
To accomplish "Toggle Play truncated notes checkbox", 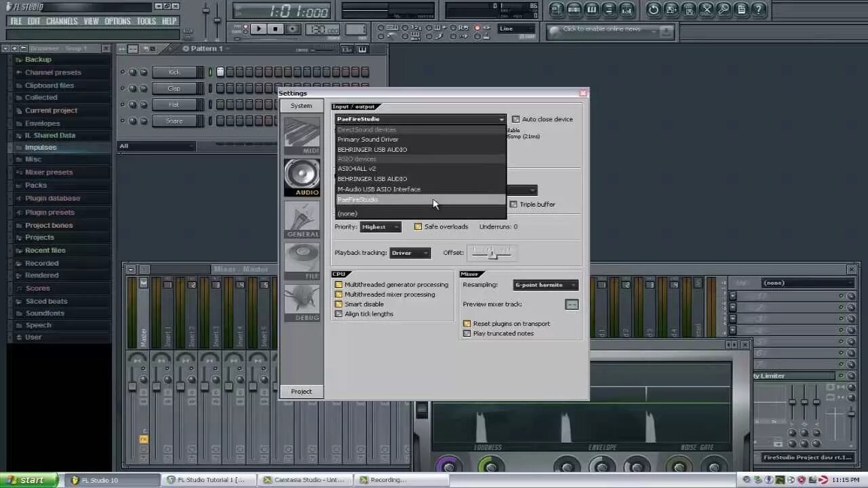I will pos(467,333).
